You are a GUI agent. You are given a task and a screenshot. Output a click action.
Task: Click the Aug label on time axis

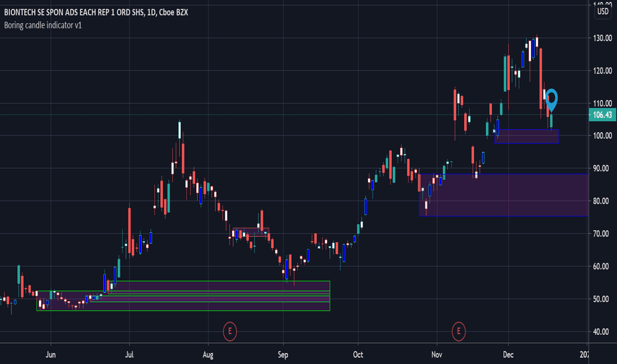point(208,355)
